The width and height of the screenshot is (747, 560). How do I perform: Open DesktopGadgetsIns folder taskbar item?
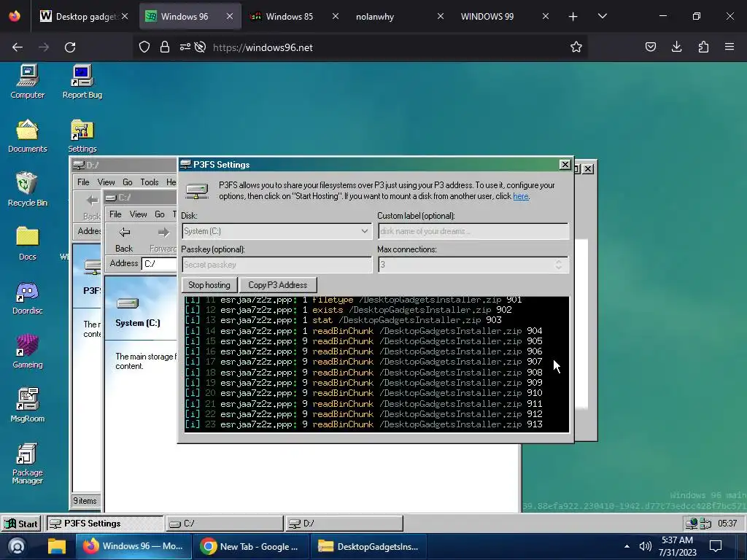coord(369,546)
